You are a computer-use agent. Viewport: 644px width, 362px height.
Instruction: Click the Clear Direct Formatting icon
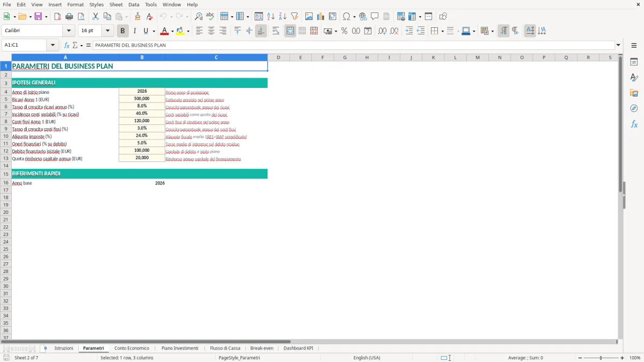click(150, 17)
